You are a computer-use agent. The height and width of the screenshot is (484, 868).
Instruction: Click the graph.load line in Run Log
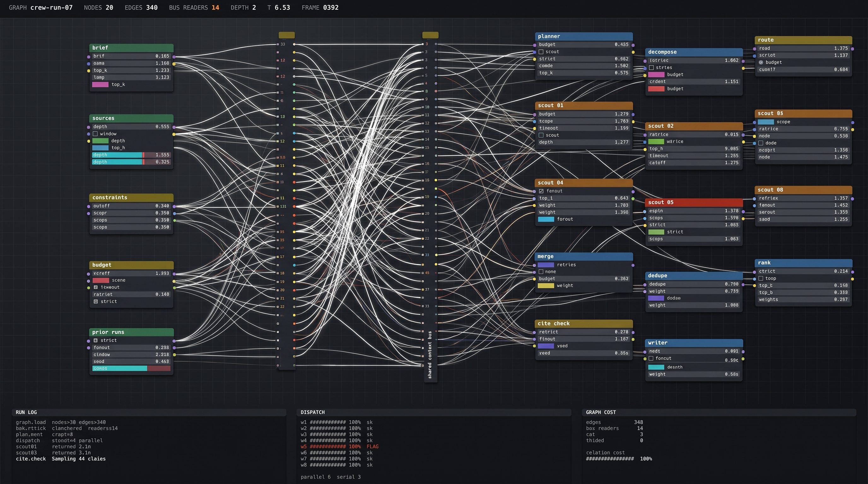click(x=61, y=423)
